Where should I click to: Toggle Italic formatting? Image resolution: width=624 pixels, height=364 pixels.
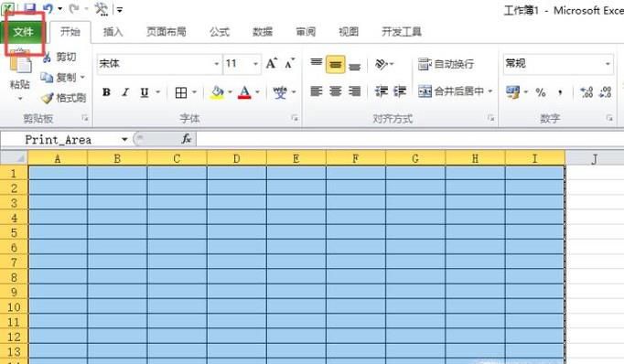tap(125, 92)
